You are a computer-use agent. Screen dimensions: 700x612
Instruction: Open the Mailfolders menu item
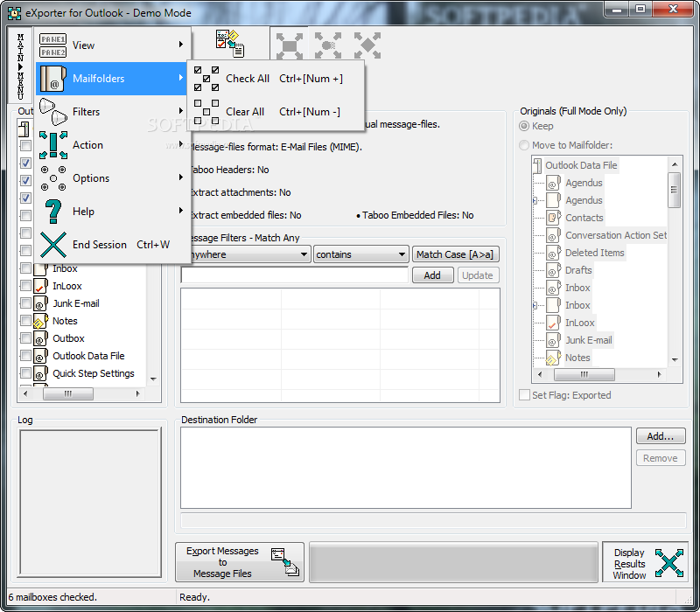click(x=112, y=79)
